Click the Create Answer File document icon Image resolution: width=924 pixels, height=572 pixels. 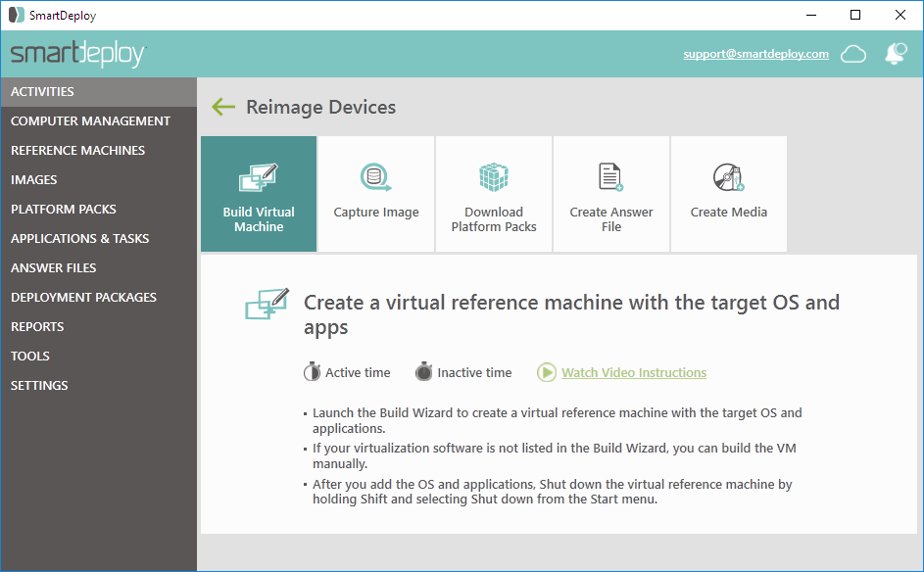tap(611, 177)
